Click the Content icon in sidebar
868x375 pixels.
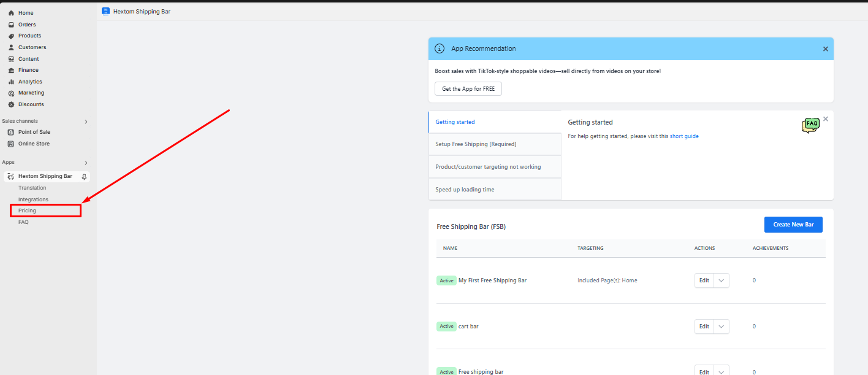(x=11, y=59)
